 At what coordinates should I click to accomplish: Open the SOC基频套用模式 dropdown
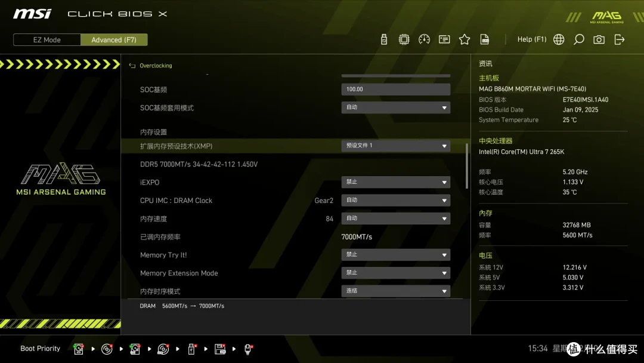(x=395, y=107)
